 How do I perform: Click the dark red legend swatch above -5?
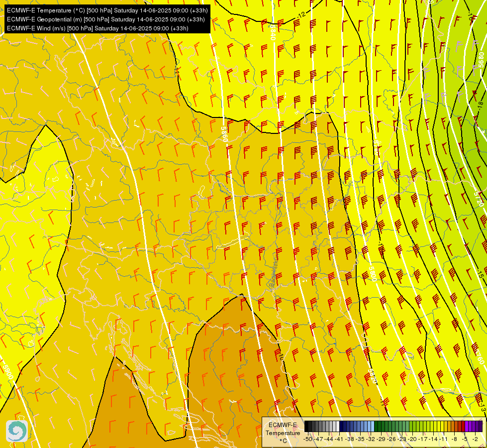[463, 426]
